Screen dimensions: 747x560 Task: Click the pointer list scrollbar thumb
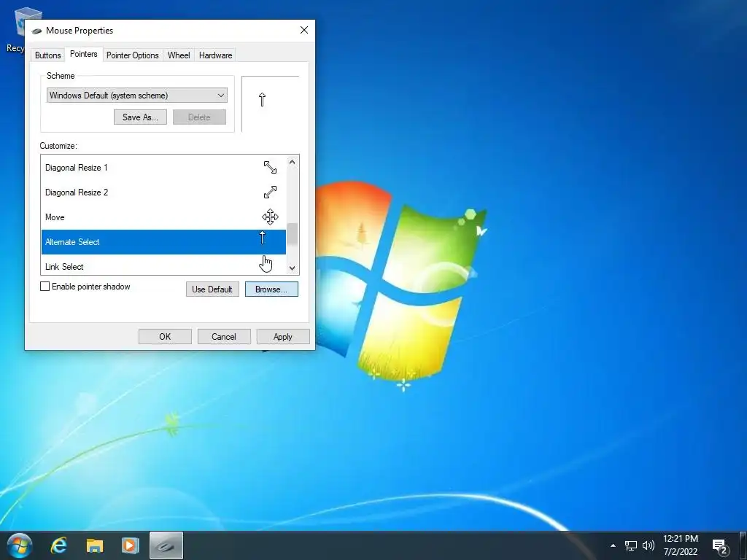click(292, 234)
